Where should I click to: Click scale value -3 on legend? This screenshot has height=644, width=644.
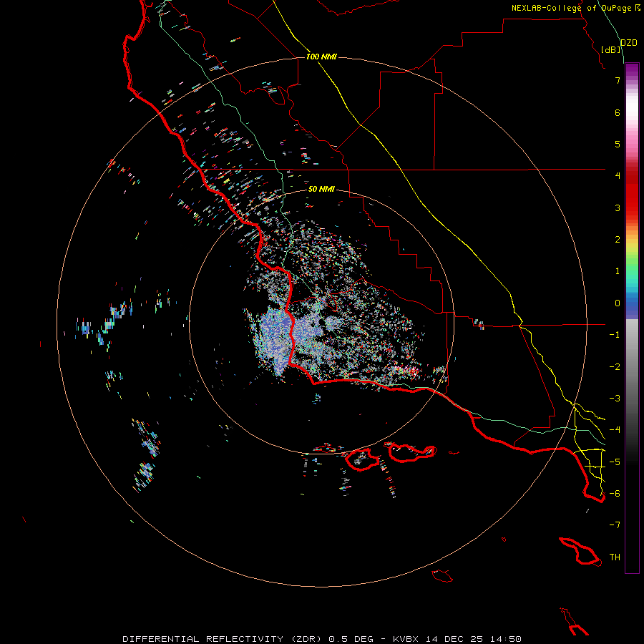pos(615,399)
